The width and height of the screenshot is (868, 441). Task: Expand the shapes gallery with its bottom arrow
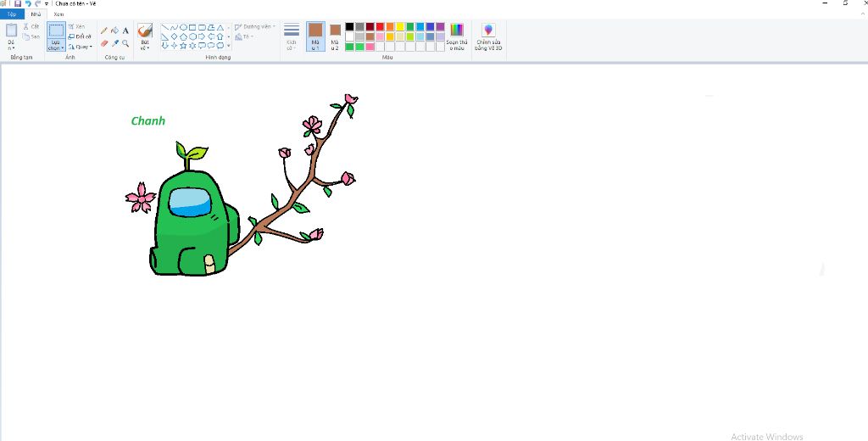[229, 46]
